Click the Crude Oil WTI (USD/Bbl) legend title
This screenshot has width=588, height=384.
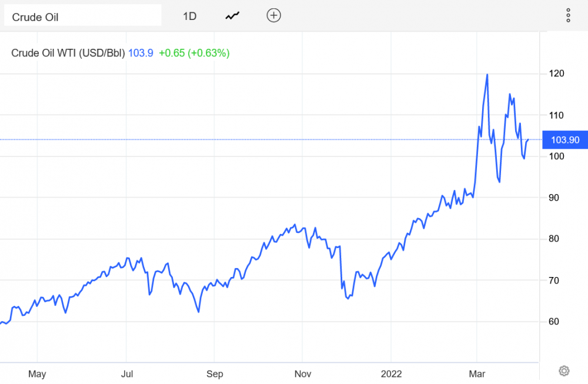click(x=68, y=53)
